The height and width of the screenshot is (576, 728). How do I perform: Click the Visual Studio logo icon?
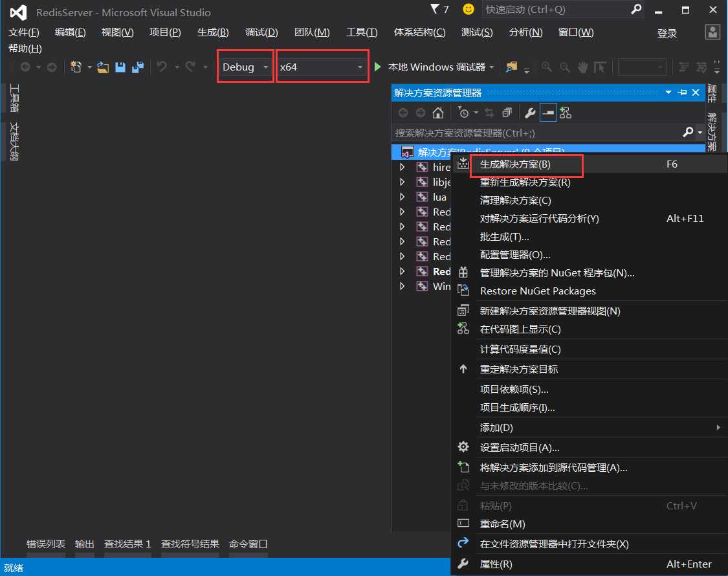19,12
